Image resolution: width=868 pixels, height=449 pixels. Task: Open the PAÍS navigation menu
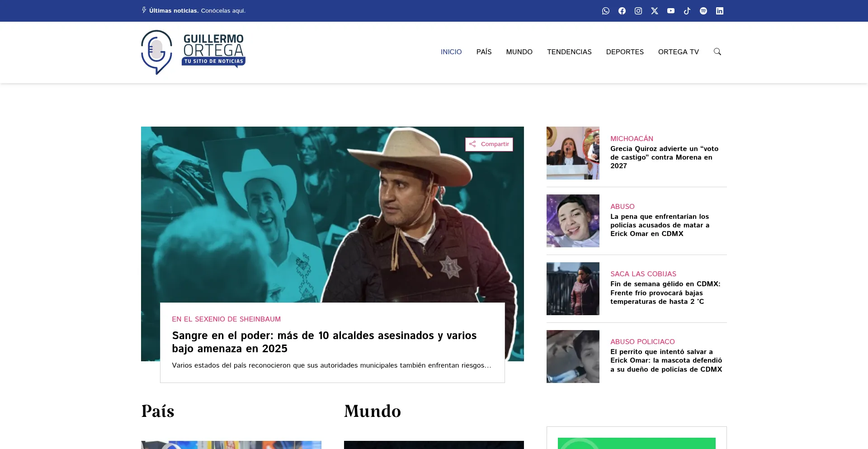484,52
